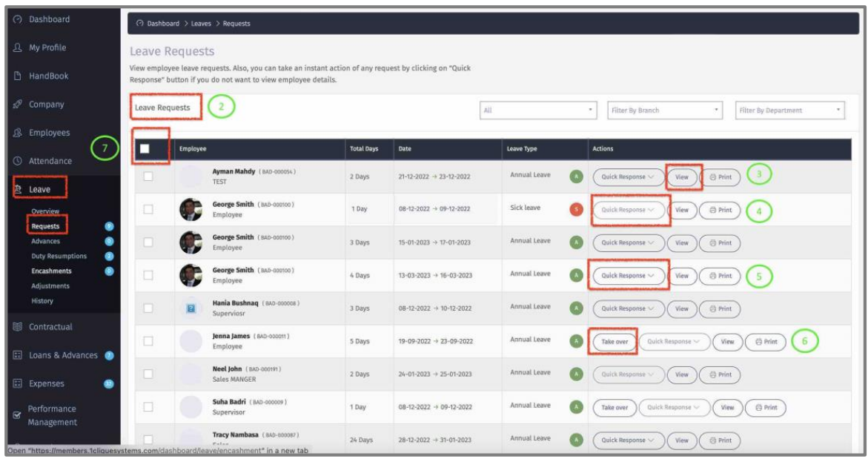This screenshot has height=459, width=868.
Task: Open Quick Response for Ayman Mahdy
Action: coord(628,177)
